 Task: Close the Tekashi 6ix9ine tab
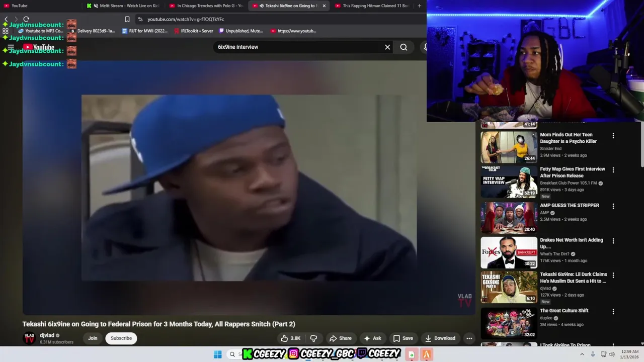coord(324,6)
